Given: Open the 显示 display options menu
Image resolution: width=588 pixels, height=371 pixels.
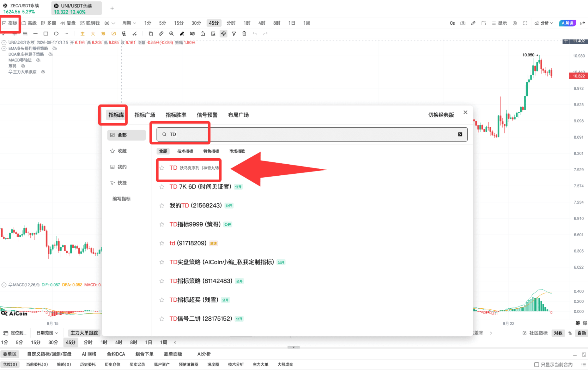Looking at the screenshot, I should pyautogui.click(x=499, y=23).
